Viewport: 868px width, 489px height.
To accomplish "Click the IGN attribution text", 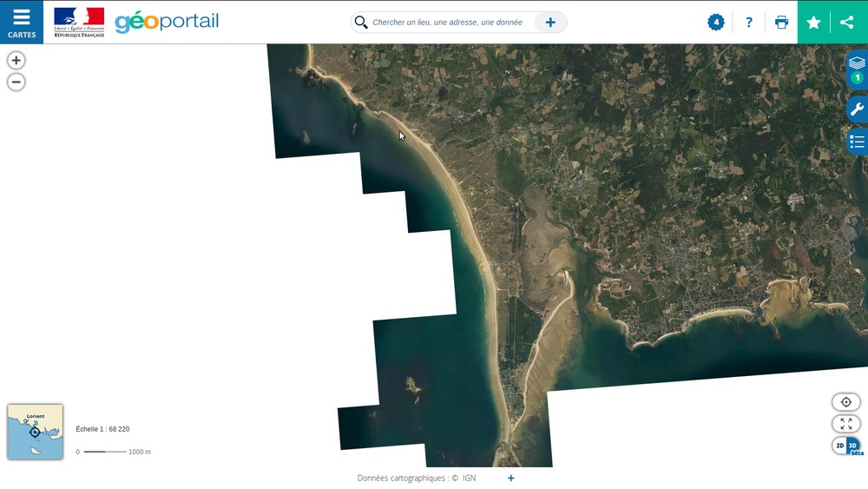I will pyautogui.click(x=469, y=478).
